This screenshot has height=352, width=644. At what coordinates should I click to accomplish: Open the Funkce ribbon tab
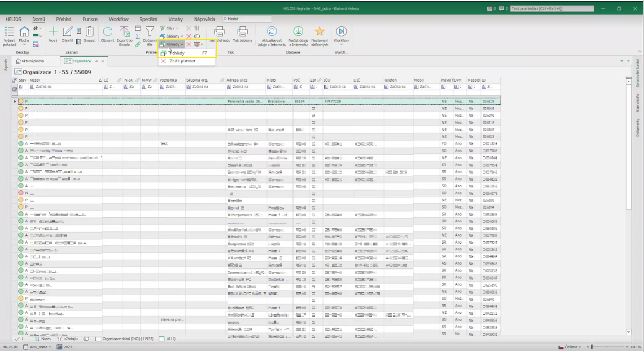coord(90,19)
